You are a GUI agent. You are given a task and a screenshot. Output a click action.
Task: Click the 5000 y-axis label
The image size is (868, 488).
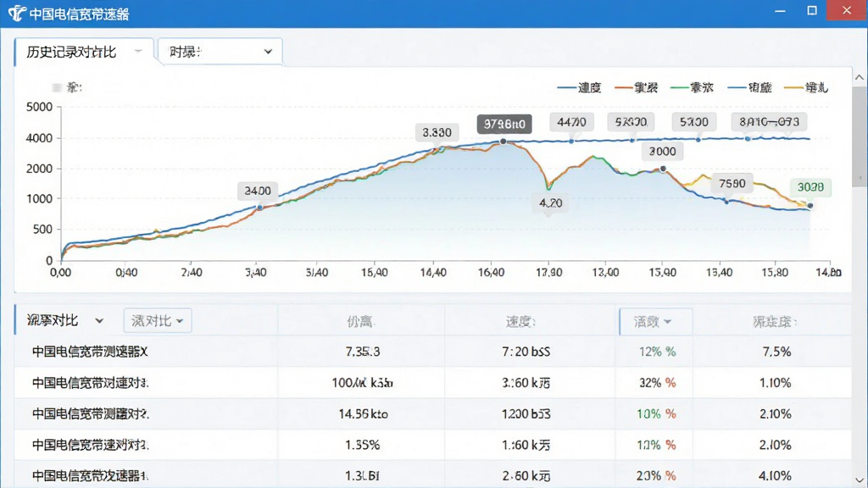point(39,107)
